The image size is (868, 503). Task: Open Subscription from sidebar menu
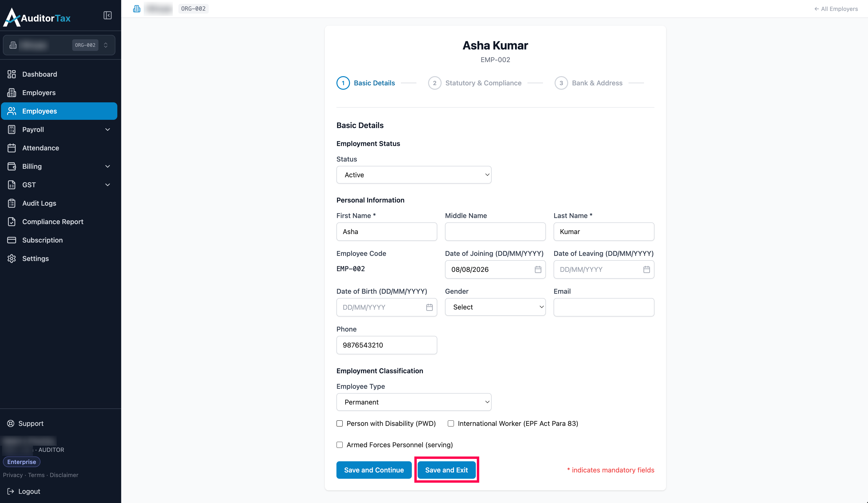pyautogui.click(x=59, y=240)
